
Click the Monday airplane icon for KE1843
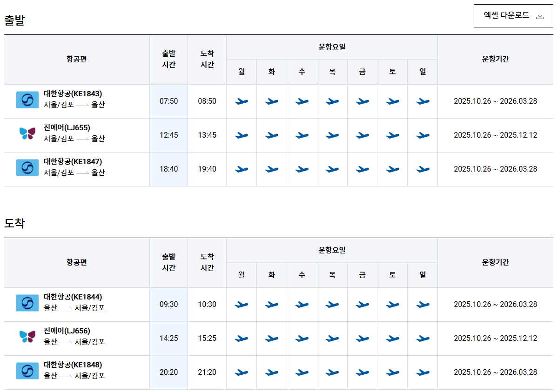[x=242, y=101]
